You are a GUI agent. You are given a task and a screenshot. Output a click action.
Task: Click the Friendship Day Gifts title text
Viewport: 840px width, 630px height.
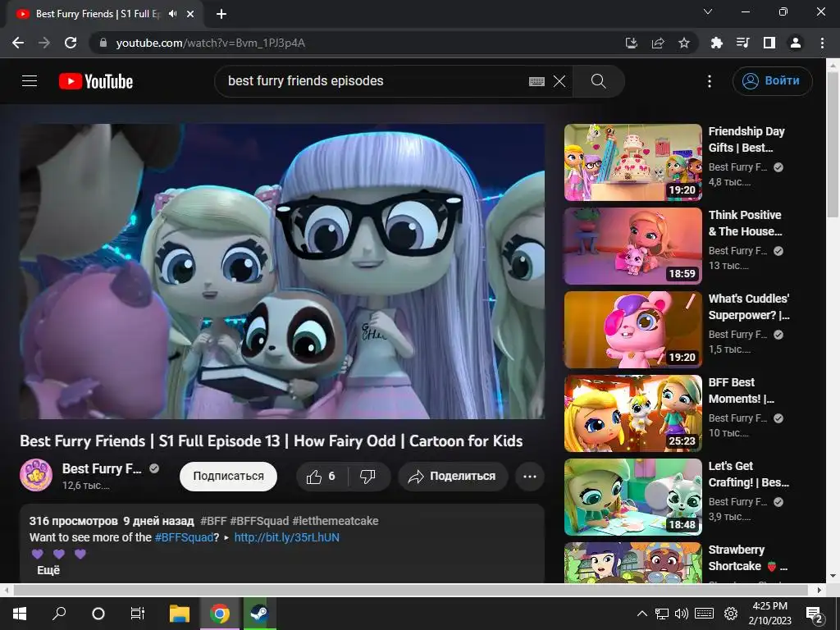pyautogui.click(x=746, y=139)
